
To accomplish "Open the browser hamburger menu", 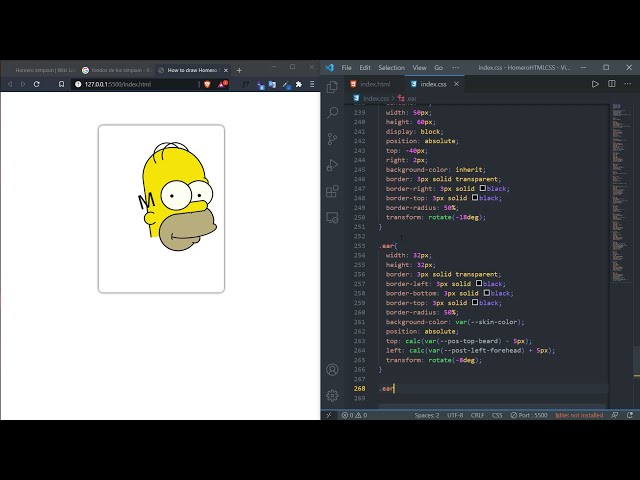I will point(312,84).
